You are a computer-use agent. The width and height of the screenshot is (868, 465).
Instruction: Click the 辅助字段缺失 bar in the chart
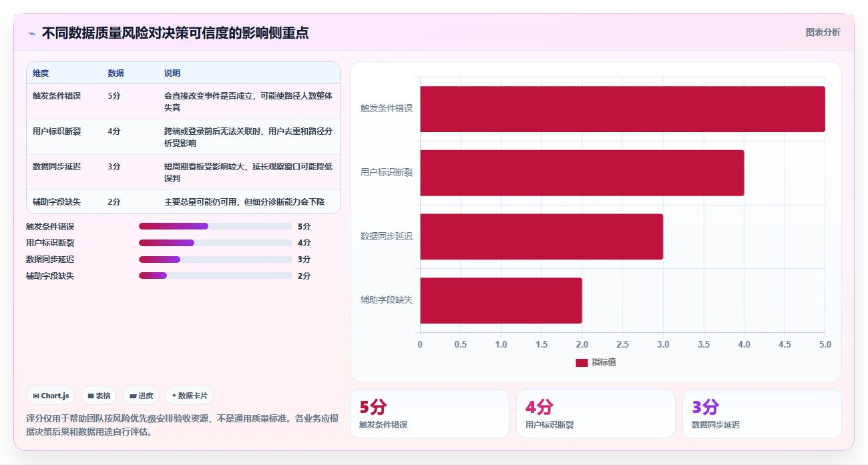(501, 300)
